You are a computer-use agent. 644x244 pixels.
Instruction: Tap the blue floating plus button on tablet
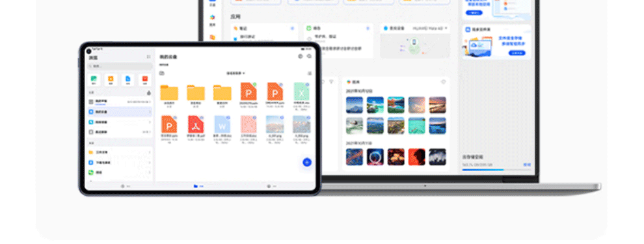pyautogui.click(x=307, y=162)
